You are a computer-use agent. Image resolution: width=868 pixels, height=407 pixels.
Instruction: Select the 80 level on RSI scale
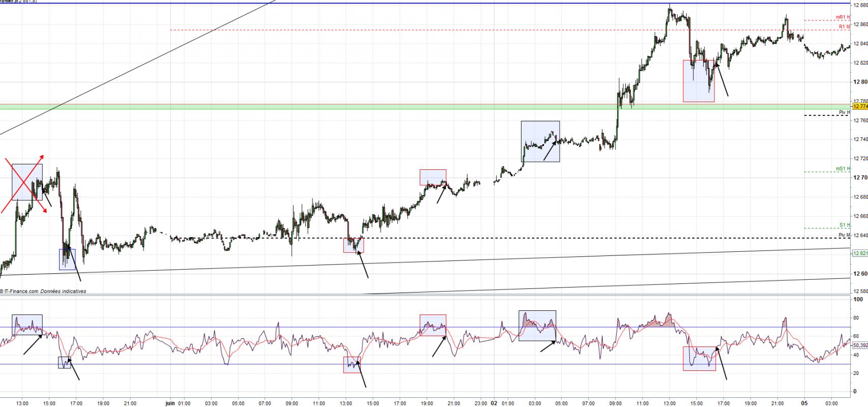coord(856,318)
